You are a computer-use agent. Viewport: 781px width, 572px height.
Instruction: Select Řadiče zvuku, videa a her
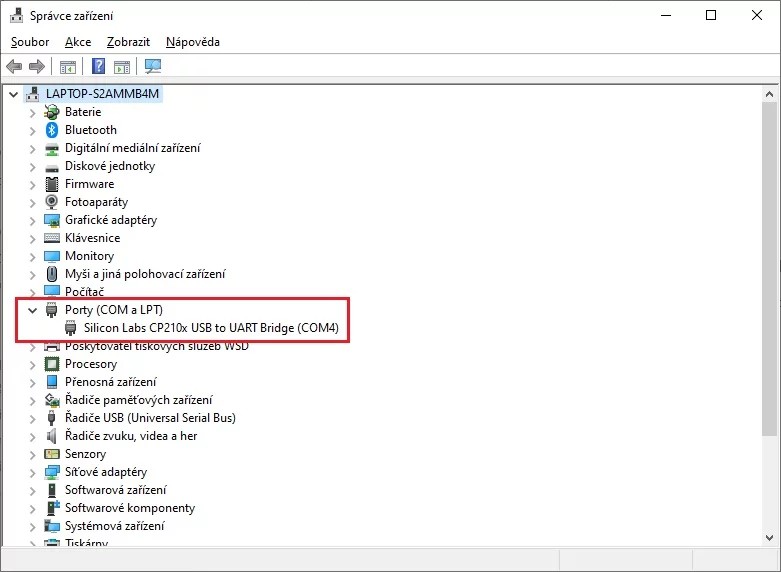pos(131,436)
